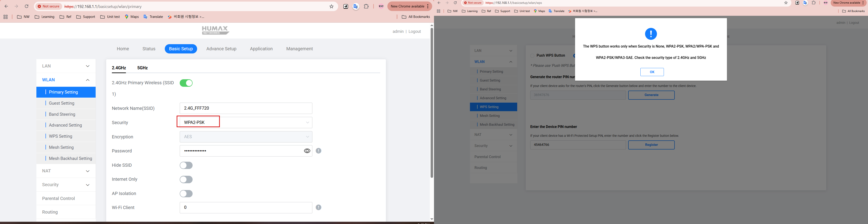The width and height of the screenshot is (868, 224).
Task: Click OK in the WPS warning dialog
Action: click(x=652, y=72)
